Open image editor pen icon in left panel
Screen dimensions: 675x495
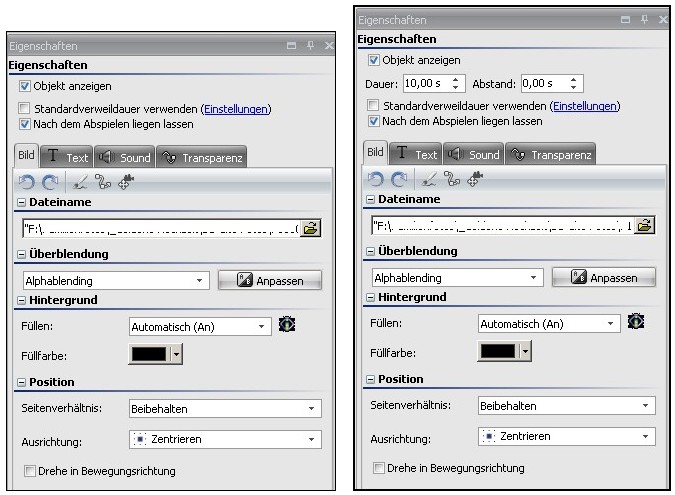click(x=79, y=183)
